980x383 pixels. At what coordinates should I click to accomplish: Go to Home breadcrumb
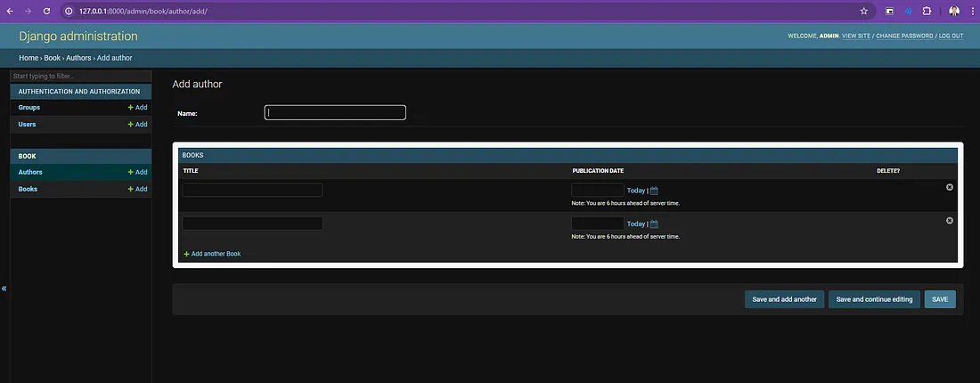pos(29,58)
